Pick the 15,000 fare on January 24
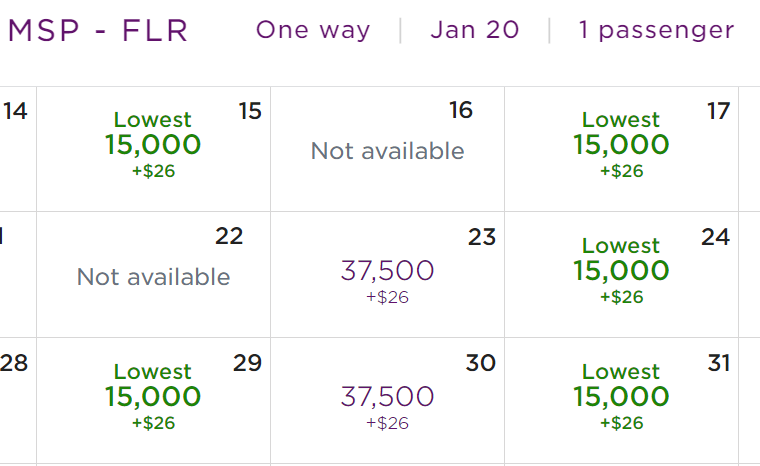The width and height of the screenshot is (760, 466). pos(621,271)
